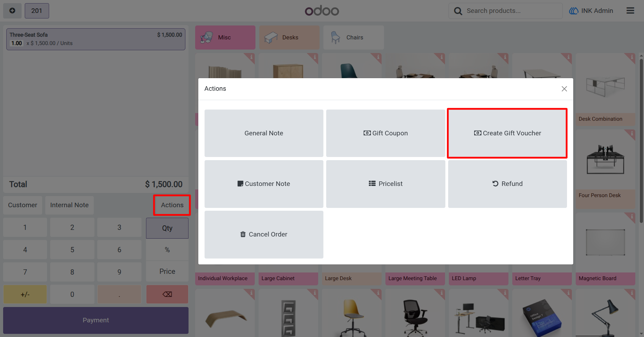Viewport: 644px width, 337px height.
Task: Select the LED Lamp product label
Action: pos(464,278)
